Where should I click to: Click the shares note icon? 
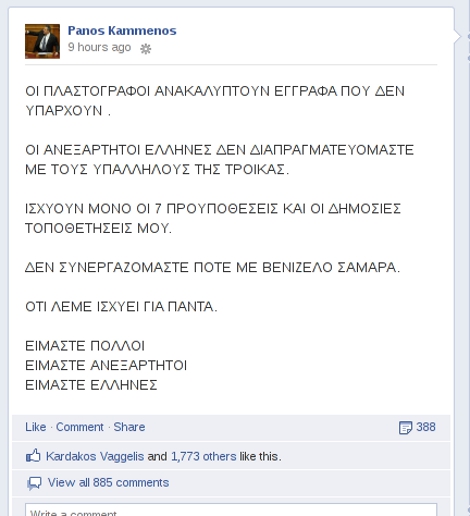[x=405, y=428]
